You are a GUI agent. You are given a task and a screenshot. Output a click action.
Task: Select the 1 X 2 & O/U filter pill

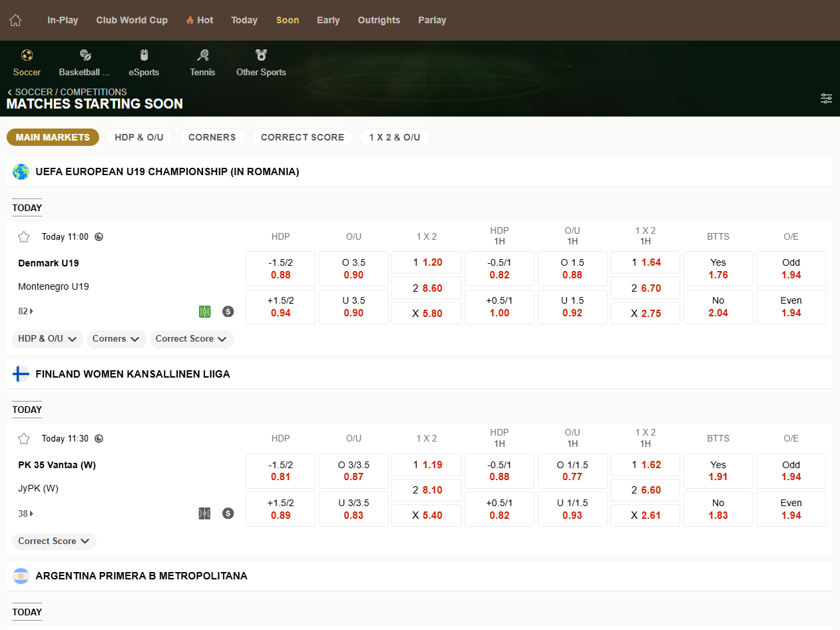click(x=395, y=137)
